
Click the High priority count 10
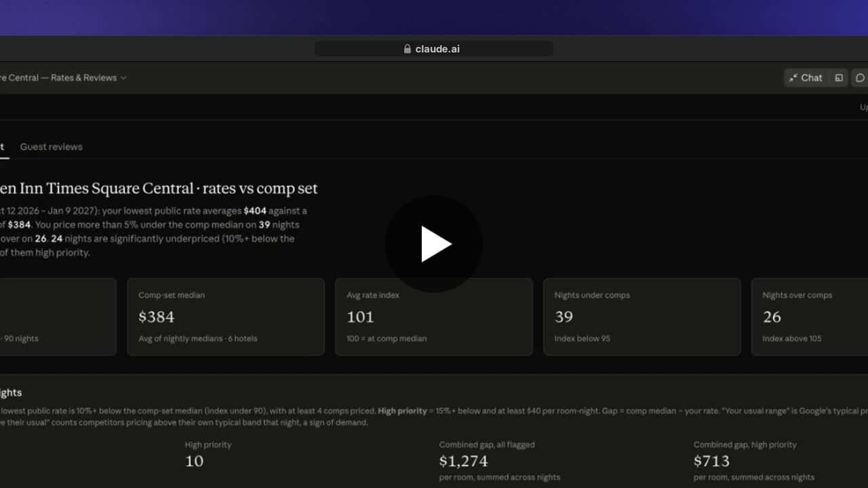pyautogui.click(x=194, y=461)
